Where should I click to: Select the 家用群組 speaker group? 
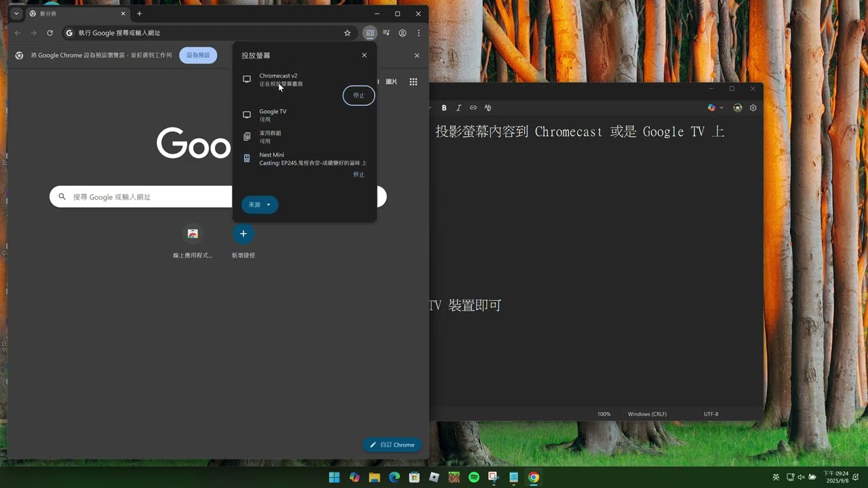coord(304,137)
